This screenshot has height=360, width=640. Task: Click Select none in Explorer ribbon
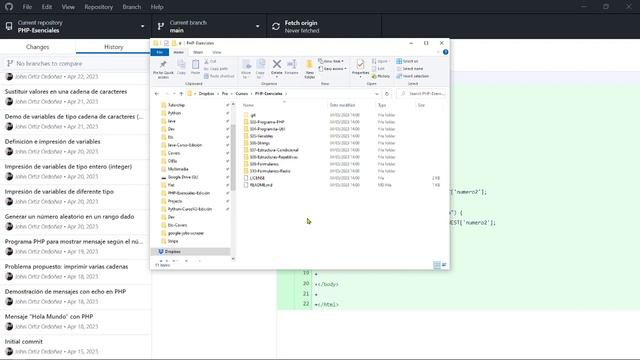click(x=410, y=69)
